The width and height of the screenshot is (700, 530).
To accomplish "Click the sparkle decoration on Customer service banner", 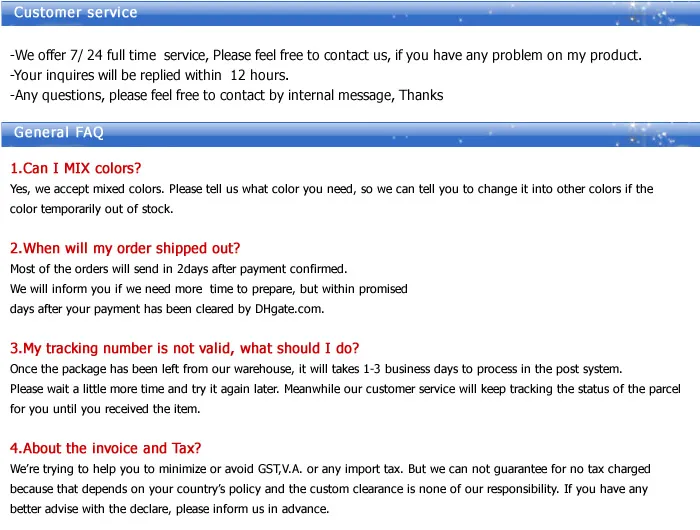I will pos(652,13).
